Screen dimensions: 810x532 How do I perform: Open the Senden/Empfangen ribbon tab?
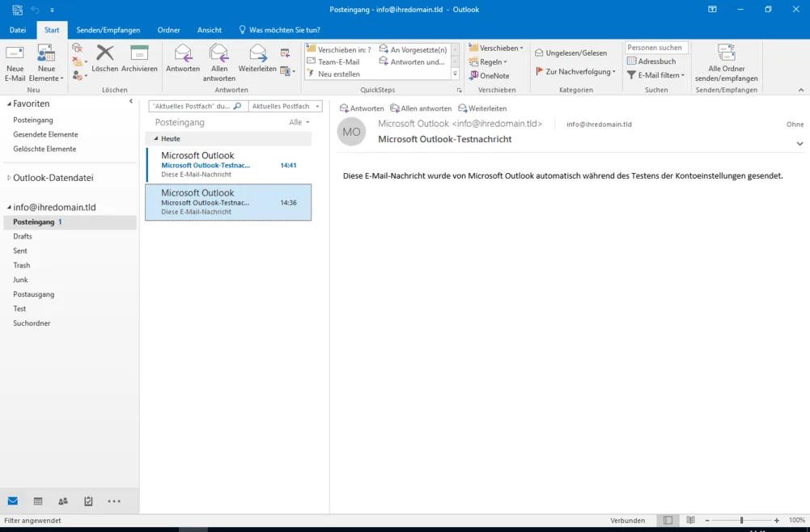108,30
